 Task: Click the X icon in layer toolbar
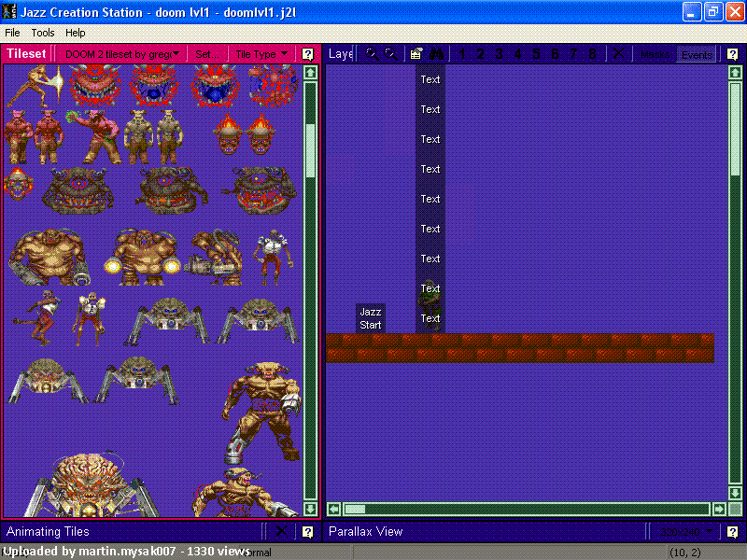click(618, 53)
